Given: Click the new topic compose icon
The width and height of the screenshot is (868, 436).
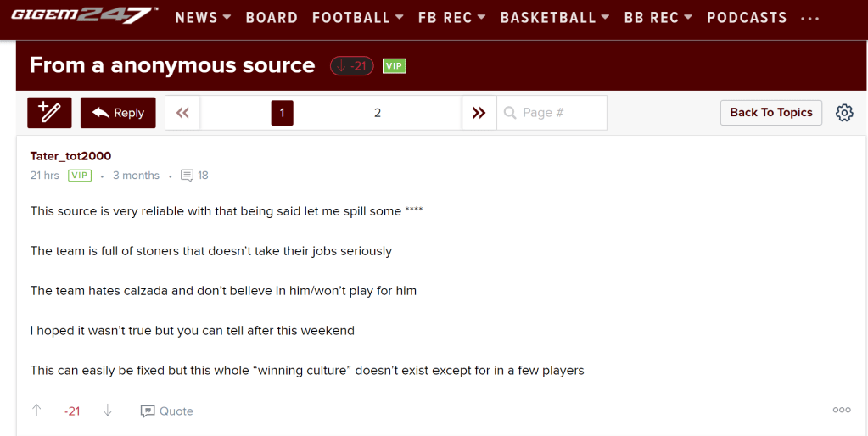Looking at the screenshot, I should tap(49, 113).
